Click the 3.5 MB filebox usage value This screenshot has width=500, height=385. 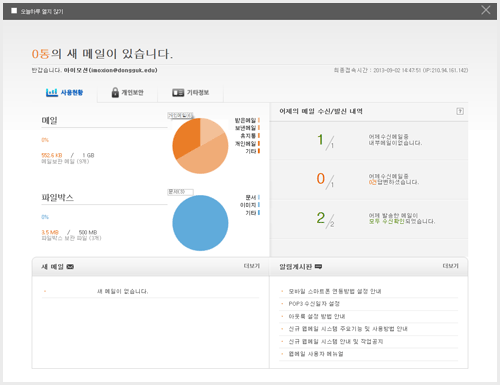tap(50, 232)
